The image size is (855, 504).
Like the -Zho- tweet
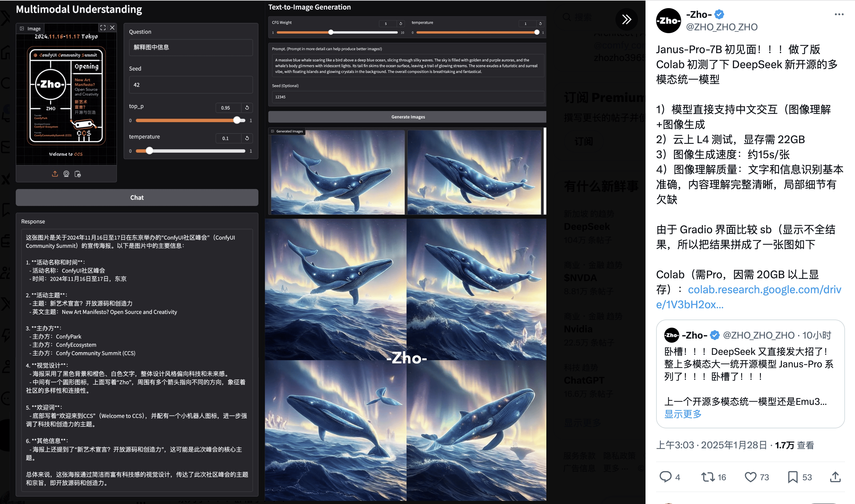coord(751,477)
